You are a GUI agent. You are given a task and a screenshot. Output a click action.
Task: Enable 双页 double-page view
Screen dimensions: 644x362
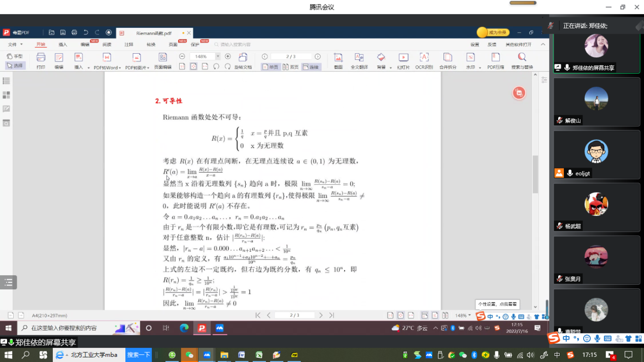(x=291, y=67)
